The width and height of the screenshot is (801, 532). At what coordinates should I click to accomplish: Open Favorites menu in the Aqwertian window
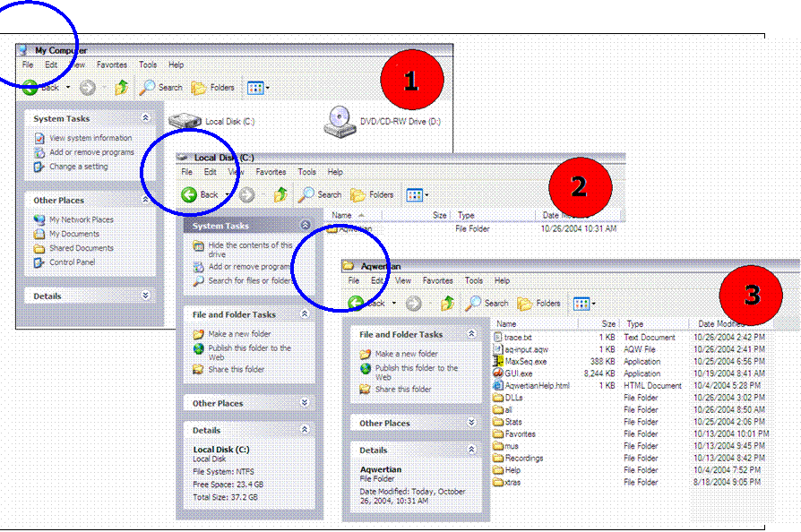coord(437,280)
